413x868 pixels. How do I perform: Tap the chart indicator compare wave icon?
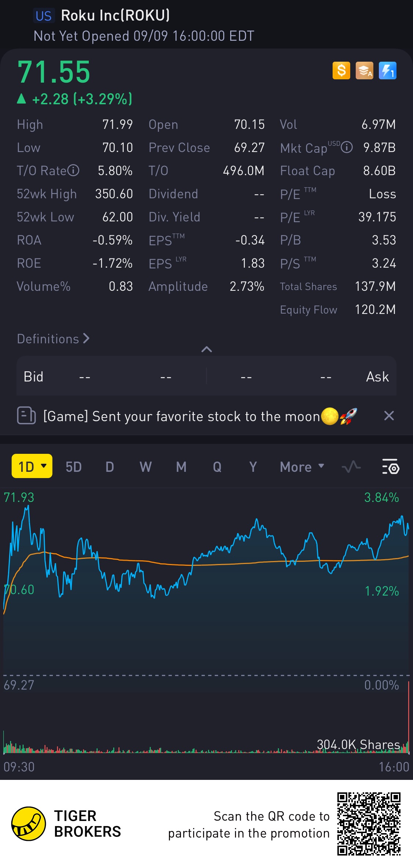click(351, 467)
